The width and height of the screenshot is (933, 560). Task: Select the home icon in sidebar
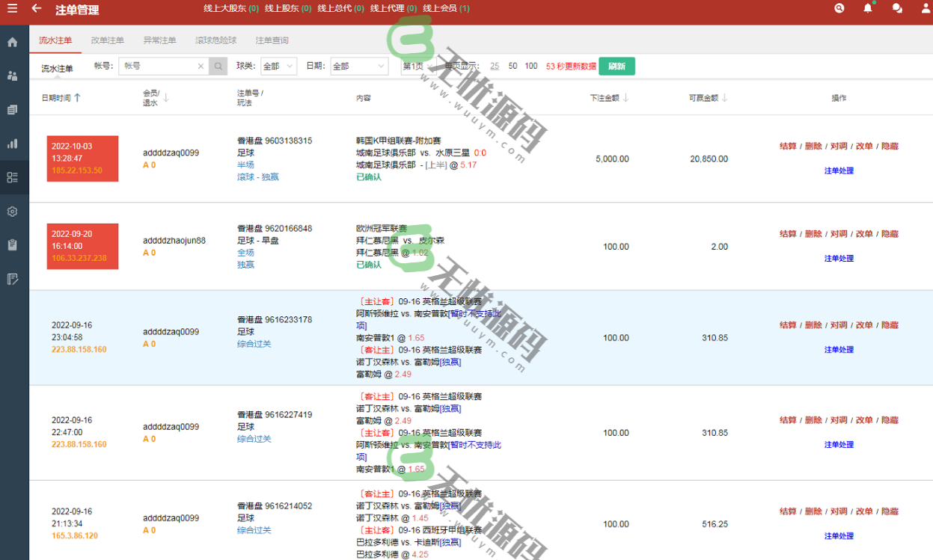point(12,42)
